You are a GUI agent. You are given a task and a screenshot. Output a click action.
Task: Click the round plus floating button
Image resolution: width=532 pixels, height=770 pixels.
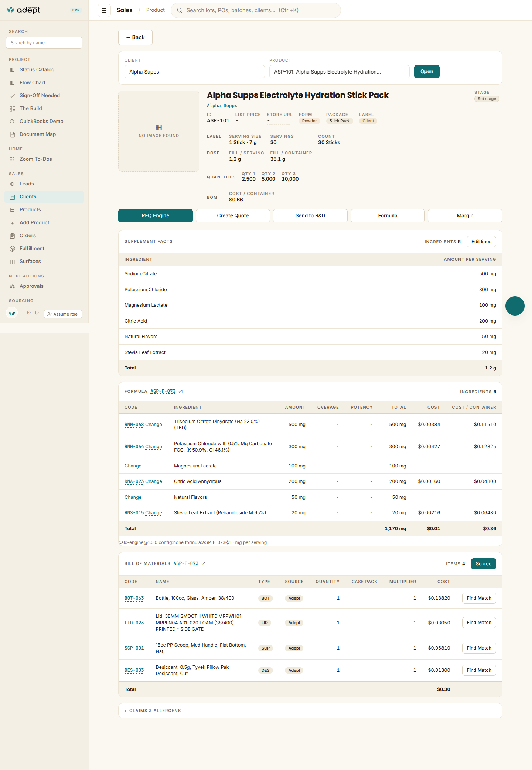515,306
